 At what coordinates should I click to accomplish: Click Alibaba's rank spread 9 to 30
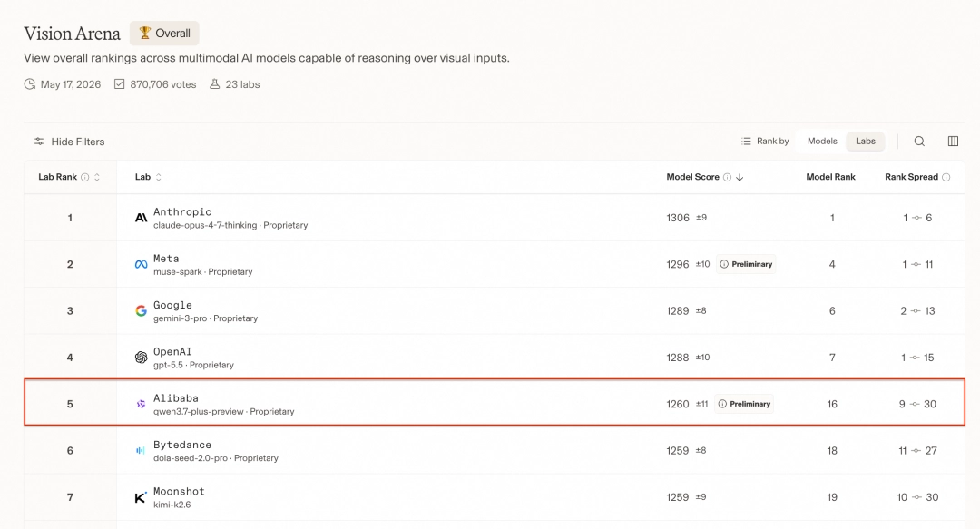[917, 404]
